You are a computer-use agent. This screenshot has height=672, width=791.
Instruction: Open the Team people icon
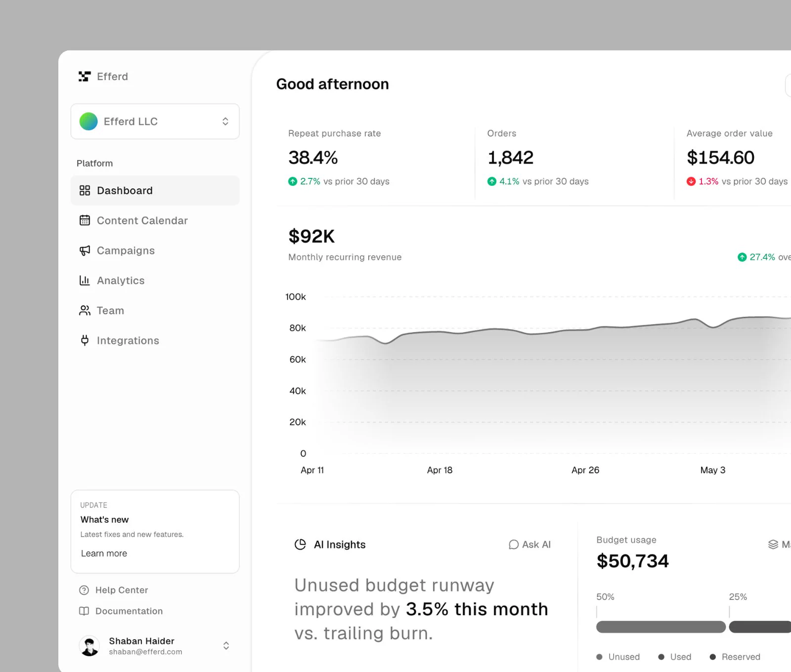[x=85, y=310]
